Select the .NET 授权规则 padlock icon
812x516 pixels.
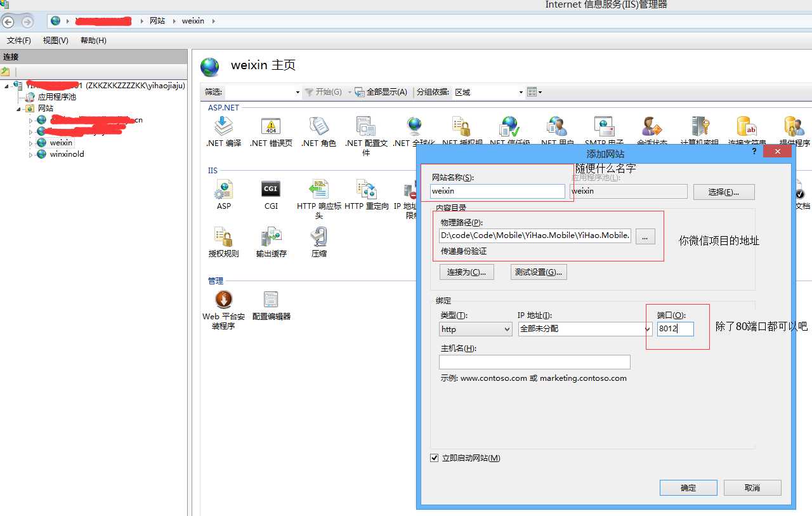(461, 126)
